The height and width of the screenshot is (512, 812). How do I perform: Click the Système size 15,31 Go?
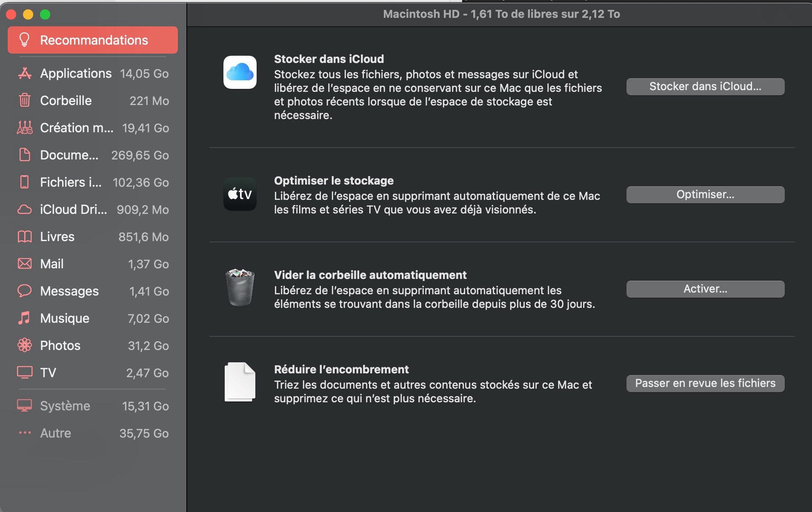click(x=146, y=406)
